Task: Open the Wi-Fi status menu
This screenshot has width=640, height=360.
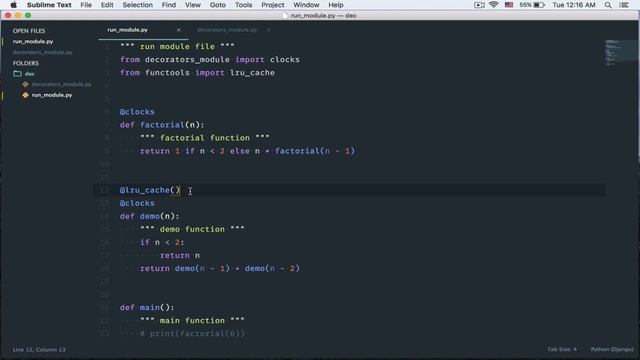Action: pyautogui.click(x=493, y=5)
